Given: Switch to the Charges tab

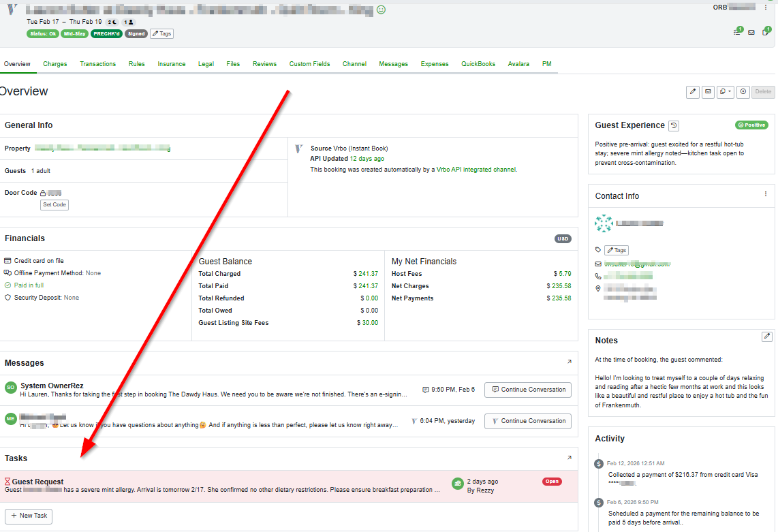Looking at the screenshot, I should coord(55,64).
